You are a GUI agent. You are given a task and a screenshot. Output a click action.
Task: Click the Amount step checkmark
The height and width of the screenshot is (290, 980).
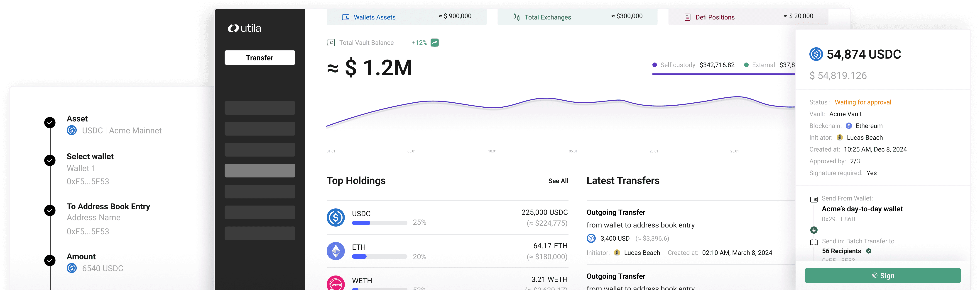pyautogui.click(x=50, y=260)
